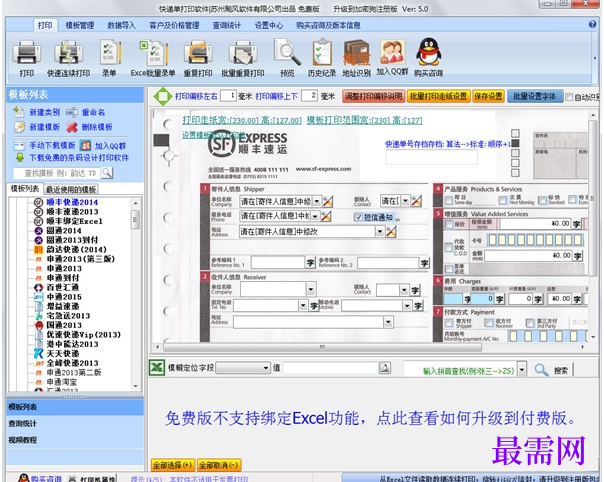This screenshot has height=482, width=604.
Task: Click the 全部选择(+) button
Action: (x=173, y=465)
